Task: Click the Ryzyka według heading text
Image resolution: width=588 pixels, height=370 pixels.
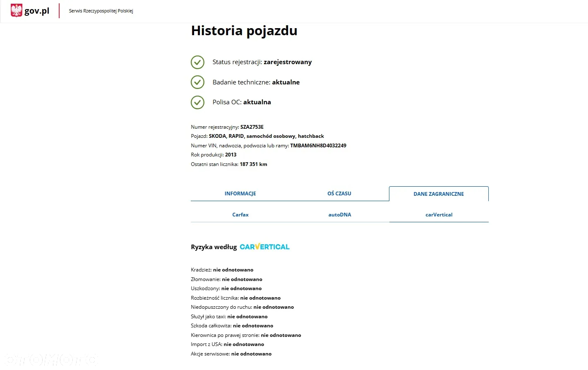Action: click(x=214, y=247)
